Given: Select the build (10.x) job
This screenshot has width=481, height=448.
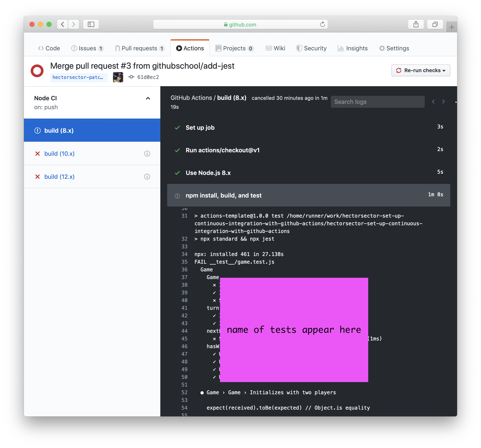Looking at the screenshot, I should point(59,153).
